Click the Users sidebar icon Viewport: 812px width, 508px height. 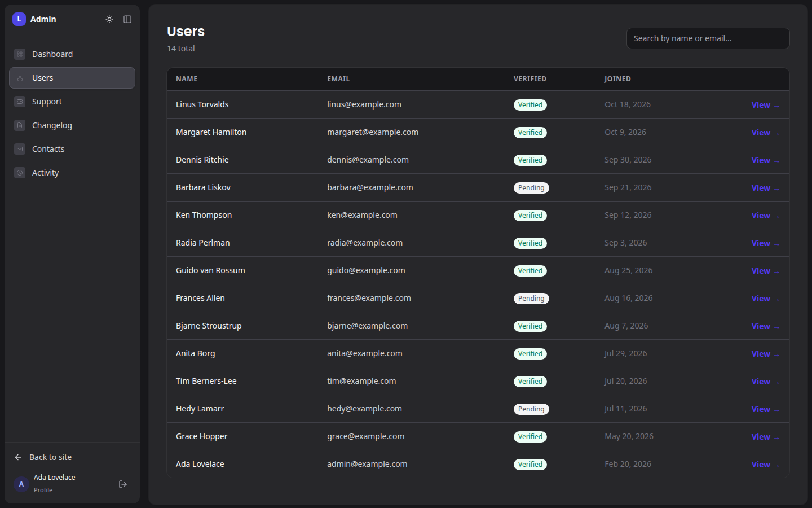pos(20,78)
